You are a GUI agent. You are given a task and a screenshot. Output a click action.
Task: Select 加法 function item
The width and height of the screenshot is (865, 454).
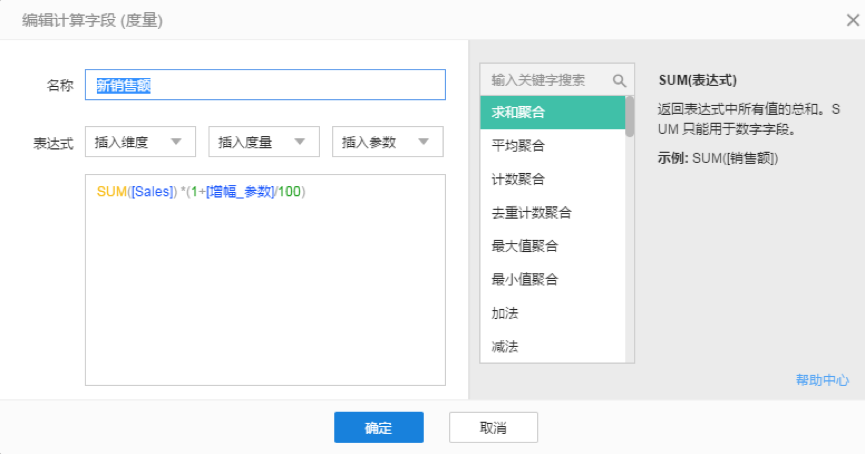552,313
